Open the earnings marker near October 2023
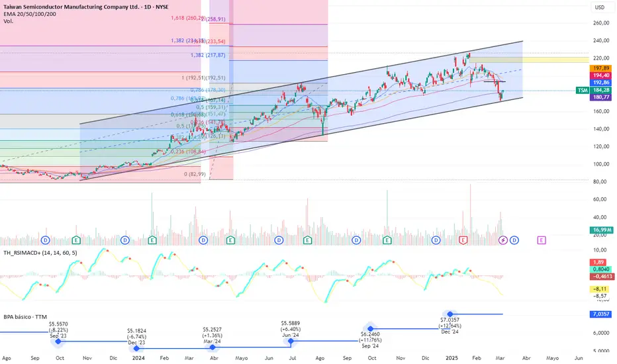Viewport: 617px width, 364px height. tap(76, 240)
